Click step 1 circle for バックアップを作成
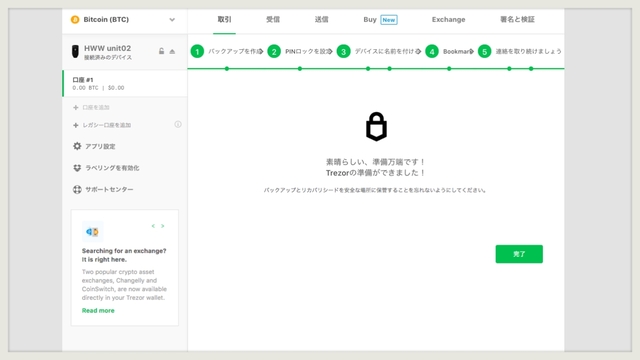 pyautogui.click(x=197, y=51)
